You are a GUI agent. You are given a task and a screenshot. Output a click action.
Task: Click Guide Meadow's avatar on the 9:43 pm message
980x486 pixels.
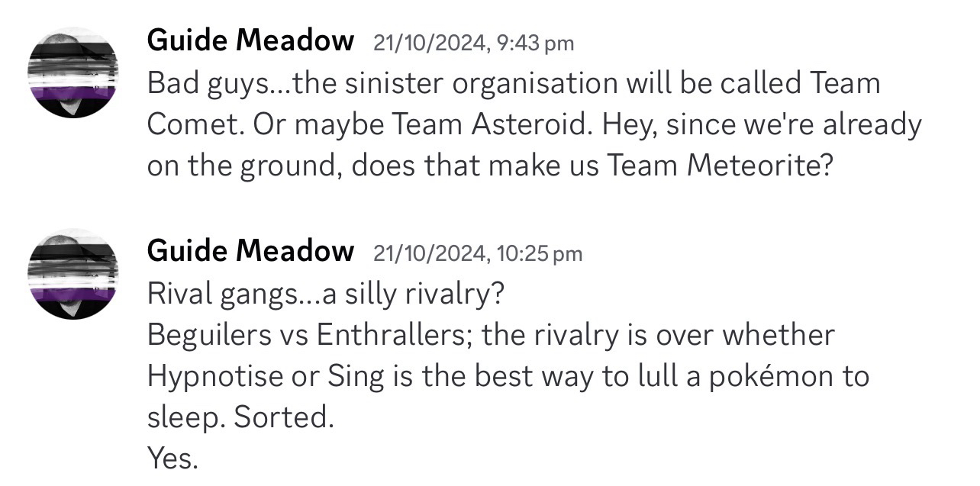[x=73, y=73]
